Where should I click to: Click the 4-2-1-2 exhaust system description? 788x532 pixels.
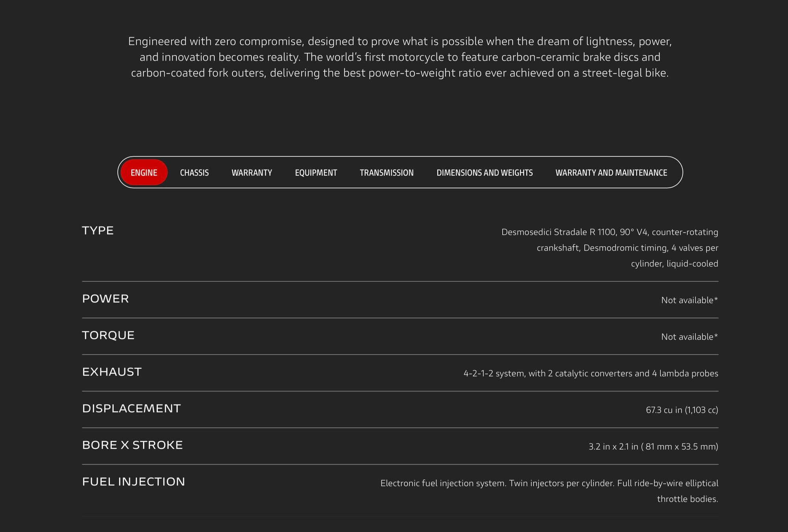(590, 373)
